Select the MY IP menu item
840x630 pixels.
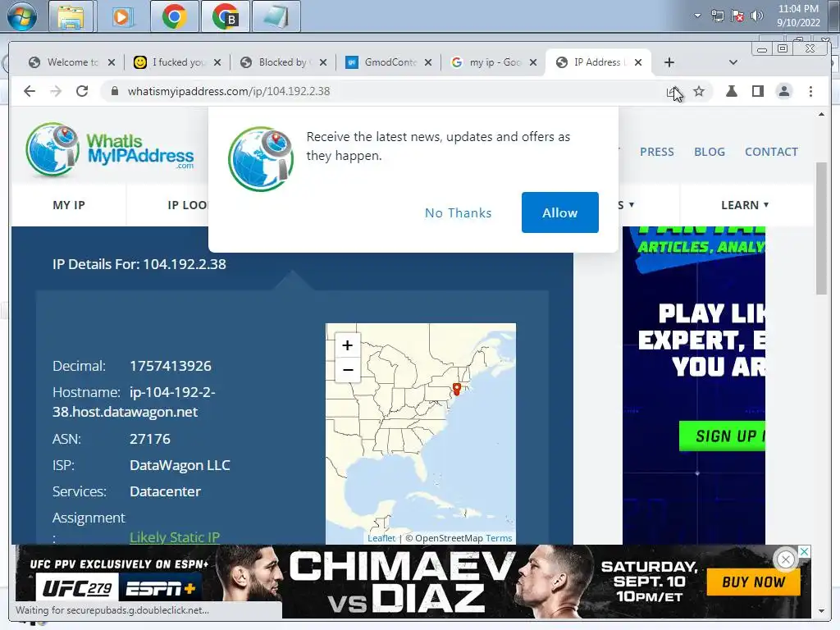pos(69,205)
